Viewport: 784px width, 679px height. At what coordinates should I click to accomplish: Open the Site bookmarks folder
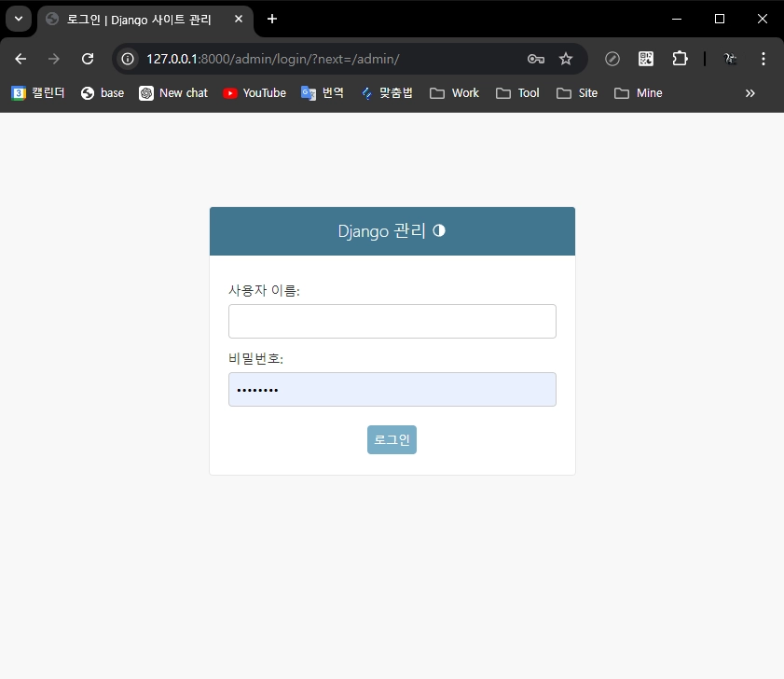point(577,93)
